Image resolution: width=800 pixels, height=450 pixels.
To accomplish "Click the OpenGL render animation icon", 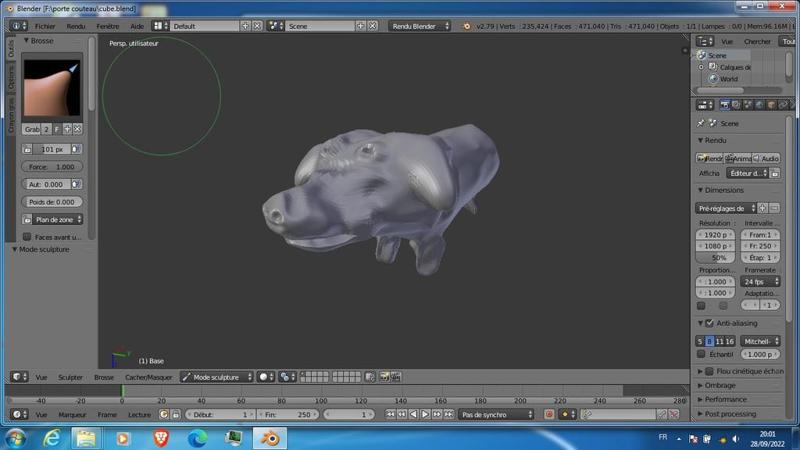I will click(396, 377).
